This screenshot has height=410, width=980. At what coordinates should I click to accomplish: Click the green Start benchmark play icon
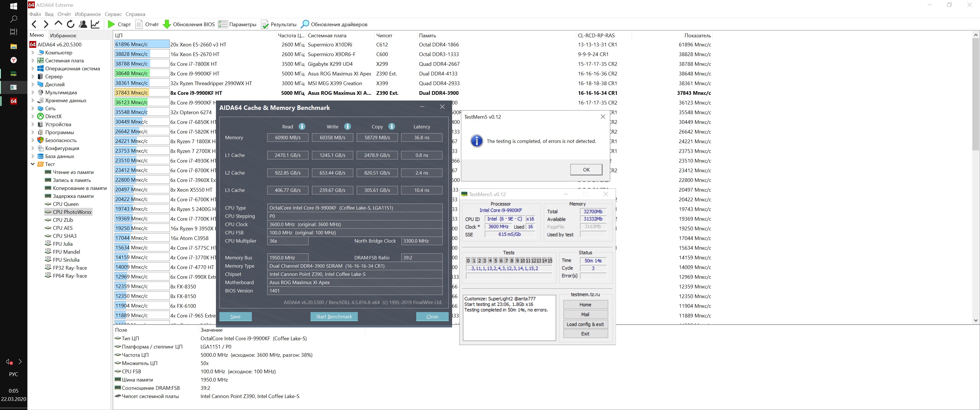[111, 24]
